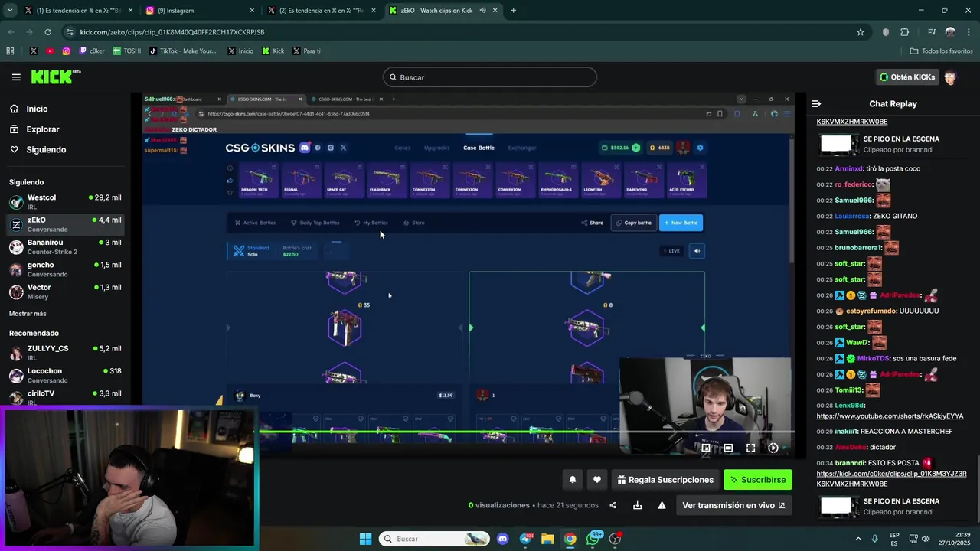Open the Windows Start menu
This screenshot has width=980, height=551.
[365, 539]
